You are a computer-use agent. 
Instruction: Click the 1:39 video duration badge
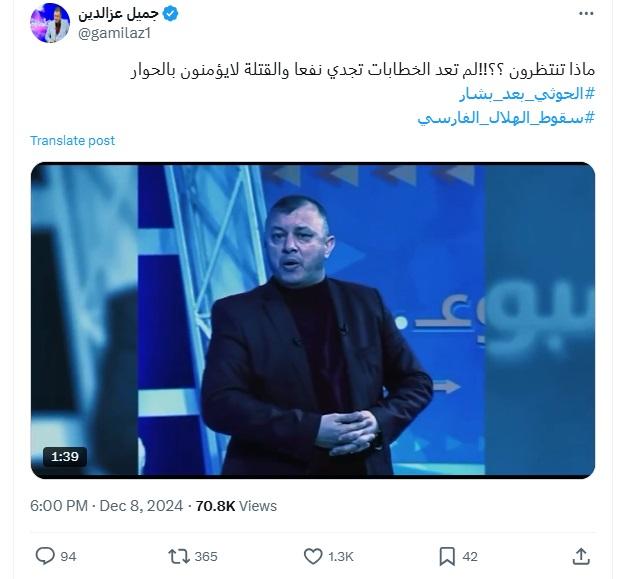[x=65, y=456]
